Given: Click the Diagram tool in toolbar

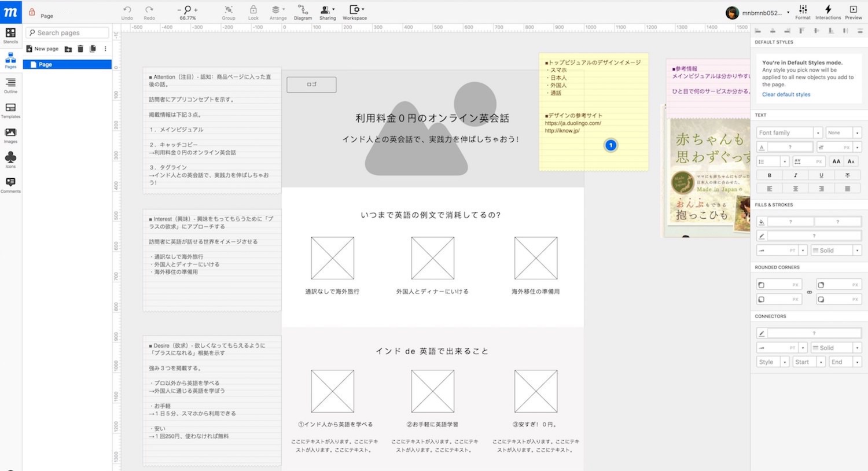Looking at the screenshot, I should 303,12.
